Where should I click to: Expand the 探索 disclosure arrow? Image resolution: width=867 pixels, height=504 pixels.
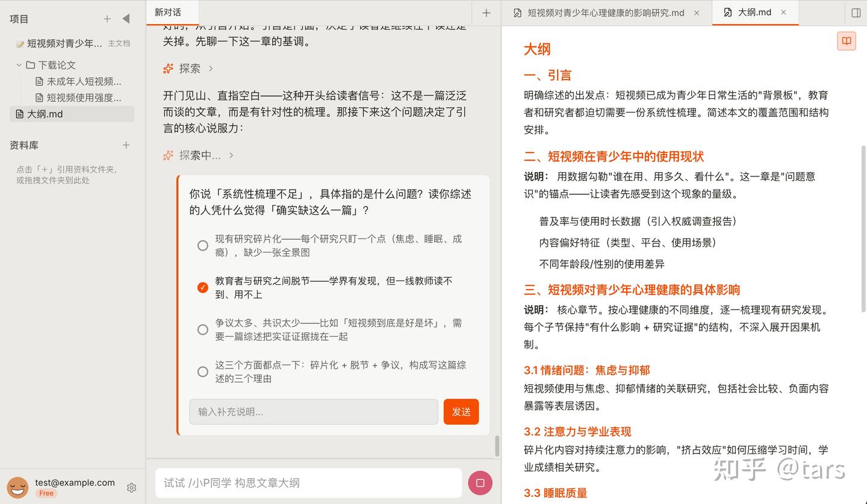point(211,68)
